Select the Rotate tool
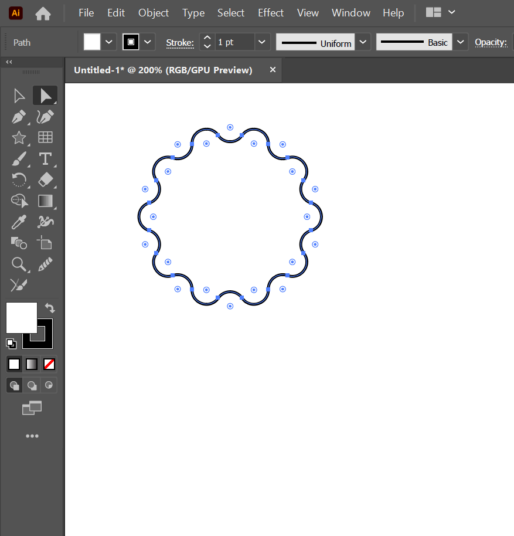This screenshot has height=536, width=514. click(19, 180)
